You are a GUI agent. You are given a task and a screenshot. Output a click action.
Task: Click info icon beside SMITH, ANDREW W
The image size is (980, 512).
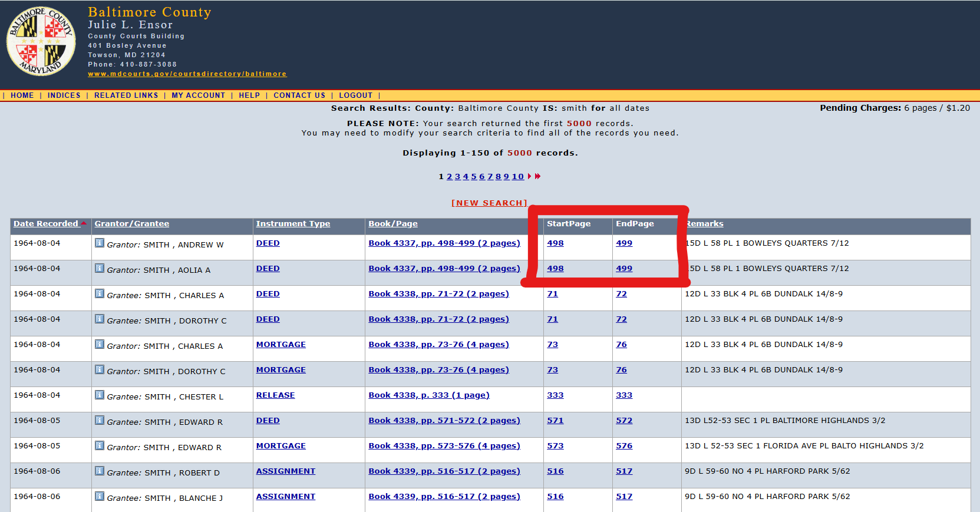(100, 243)
